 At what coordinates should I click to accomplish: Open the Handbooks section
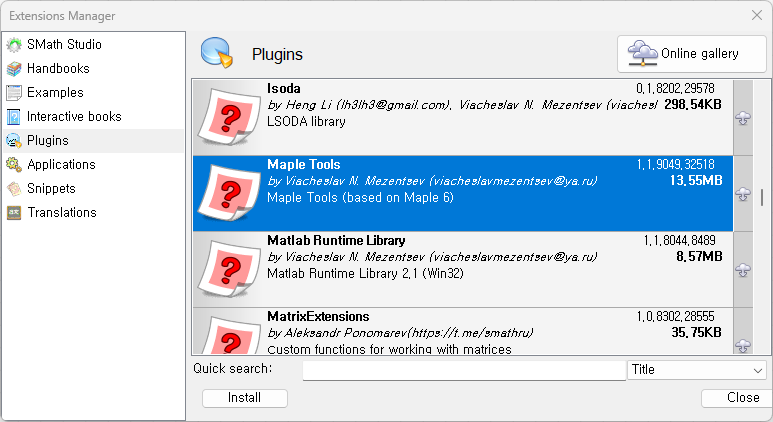(x=58, y=69)
